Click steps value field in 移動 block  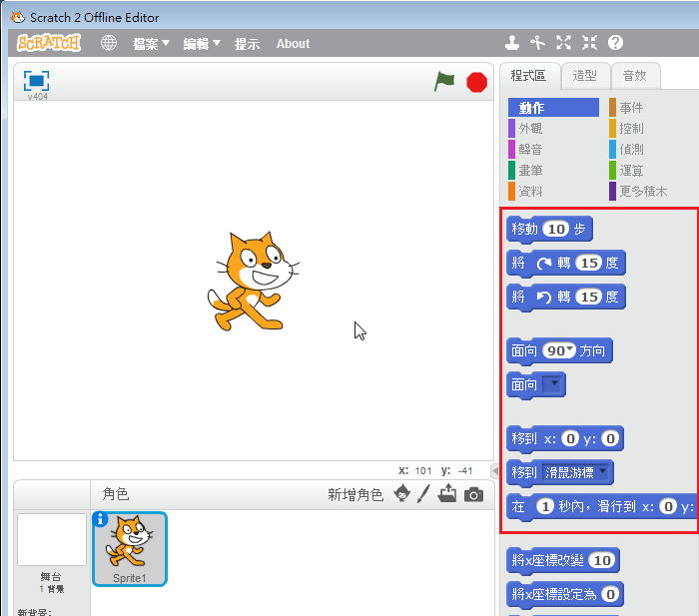click(556, 230)
